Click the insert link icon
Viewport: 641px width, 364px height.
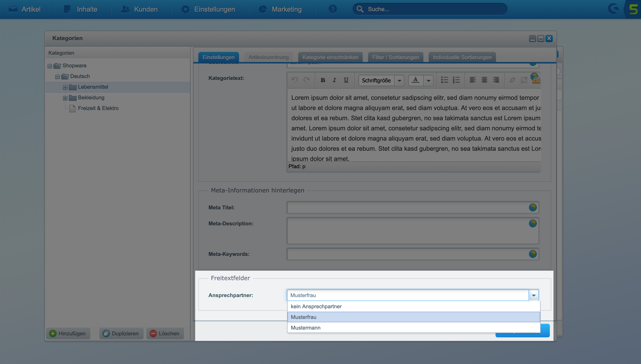512,80
